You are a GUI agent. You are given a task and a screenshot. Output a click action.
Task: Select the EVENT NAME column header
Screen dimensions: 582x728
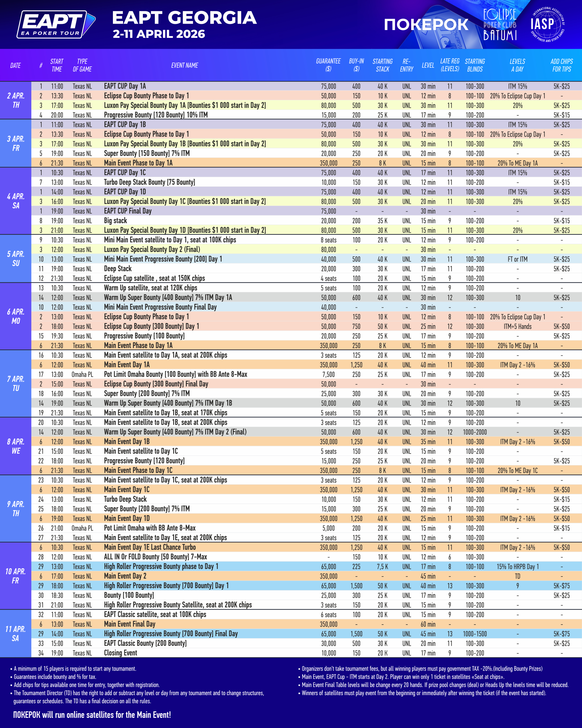pyautogui.click(x=184, y=66)
